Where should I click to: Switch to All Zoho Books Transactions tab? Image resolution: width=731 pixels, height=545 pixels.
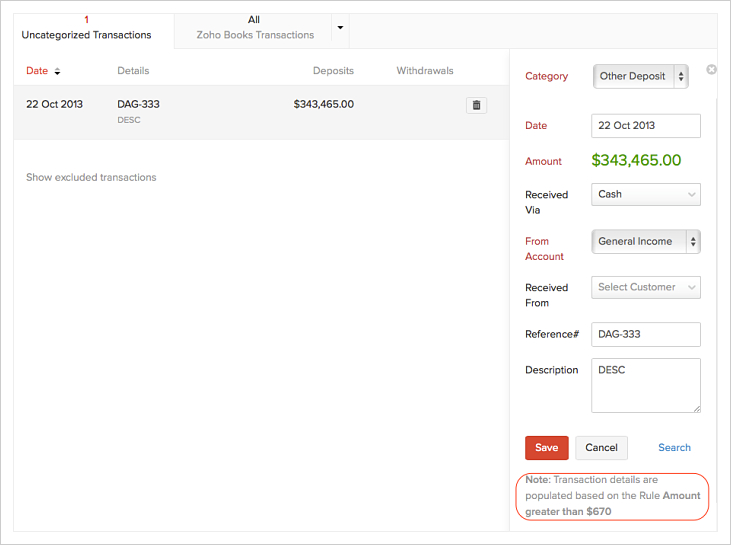click(255, 28)
